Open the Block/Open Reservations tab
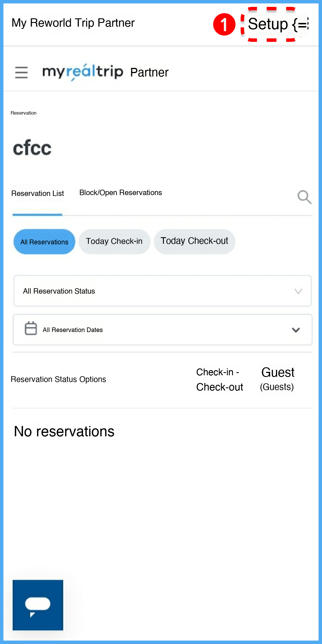The image size is (322, 644). coord(121,193)
